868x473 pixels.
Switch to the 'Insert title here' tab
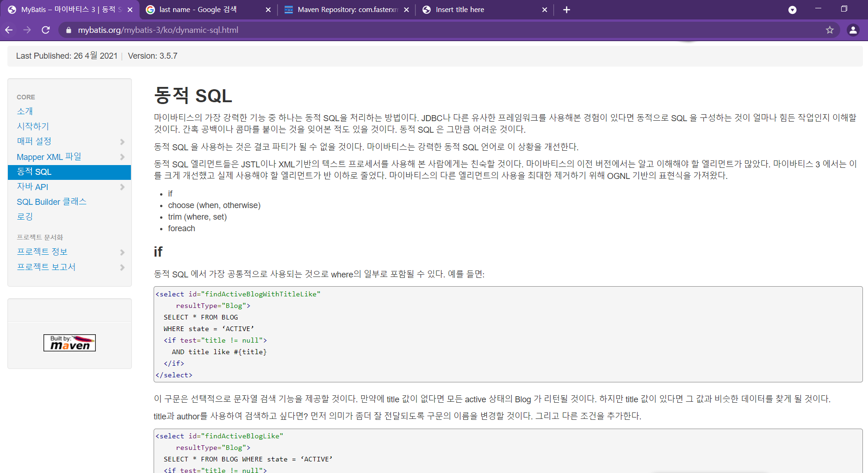click(484, 10)
